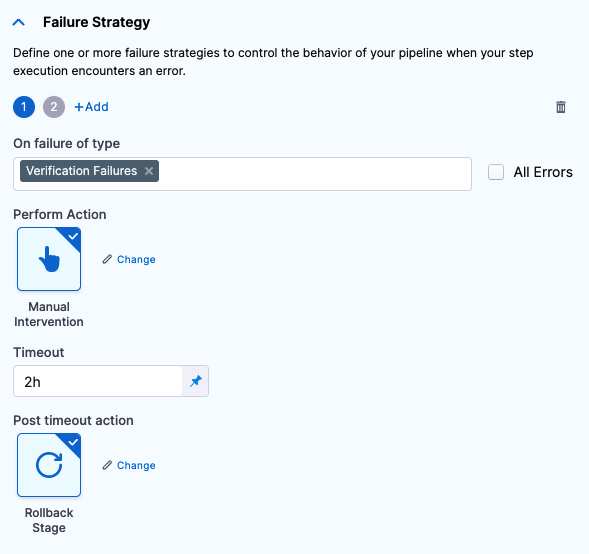Viewport: 589px width, 554px height.
Task: Click the Failure Strategy heading
Action: pos(97,22)
